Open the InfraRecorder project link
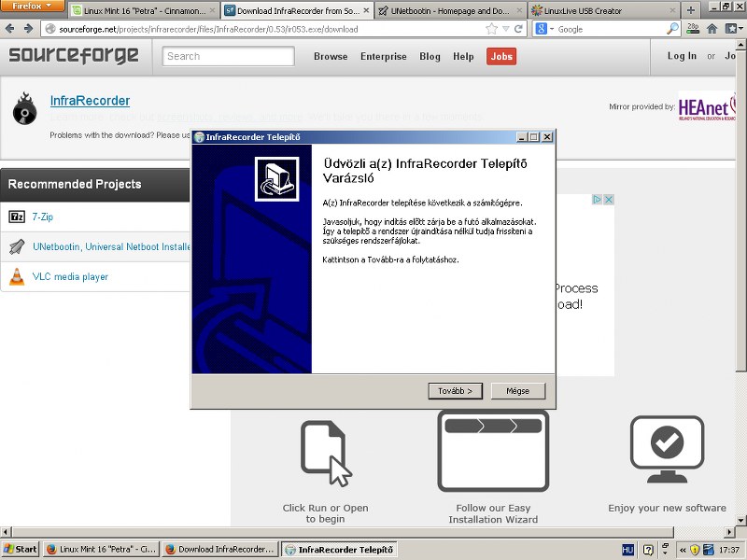Screen dimensions: 747x560 tap(90, 101)
